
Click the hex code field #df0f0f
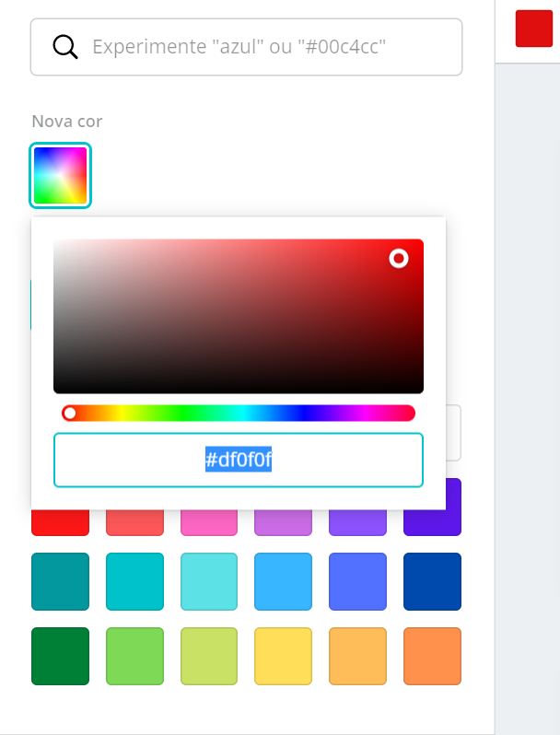[x=239, y=460]
